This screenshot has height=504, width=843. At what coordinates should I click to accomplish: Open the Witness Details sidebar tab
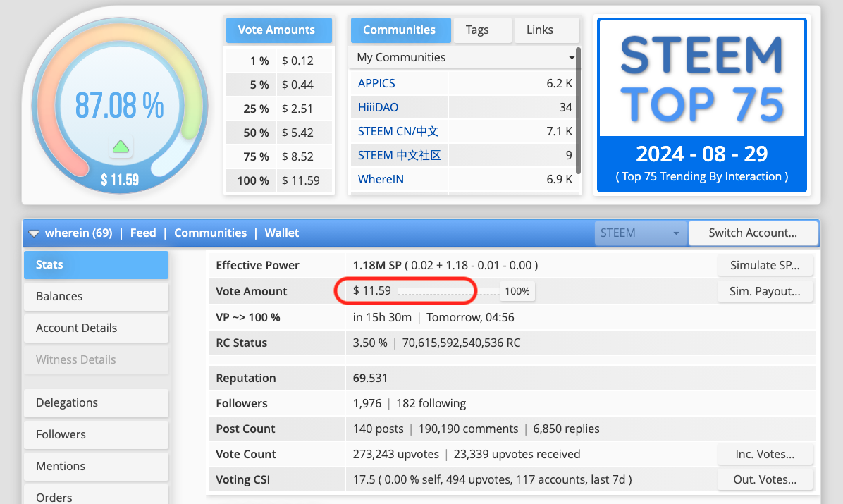coord(97,359)
